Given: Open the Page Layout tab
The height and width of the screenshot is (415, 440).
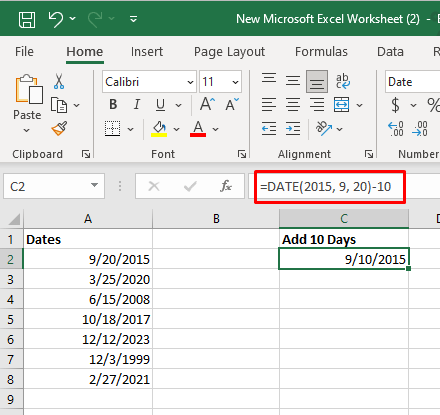Looking at the screenshot, I should [x=229, y=52].
